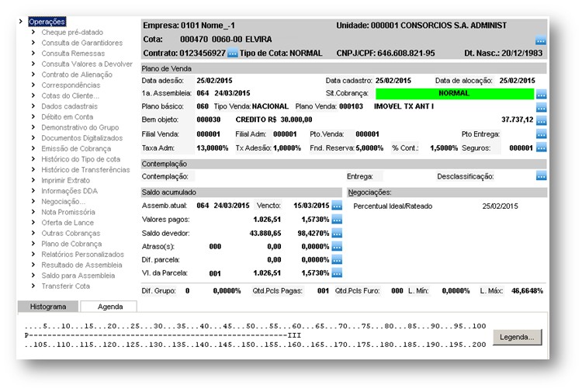This screenshot has height=392, width=582.
Task: Open Demonstrativo do Grupo
Action: point(80,127)
